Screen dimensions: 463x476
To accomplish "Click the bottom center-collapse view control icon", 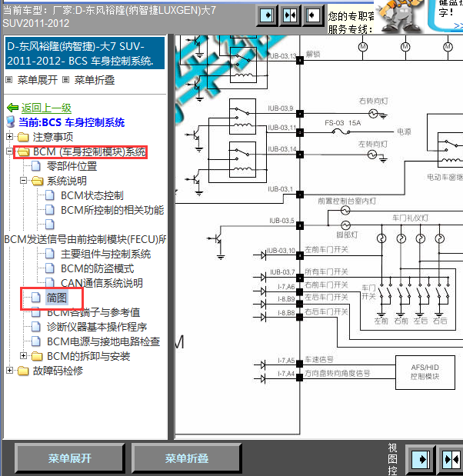I will pyautogui.click(x=451, y=459).
